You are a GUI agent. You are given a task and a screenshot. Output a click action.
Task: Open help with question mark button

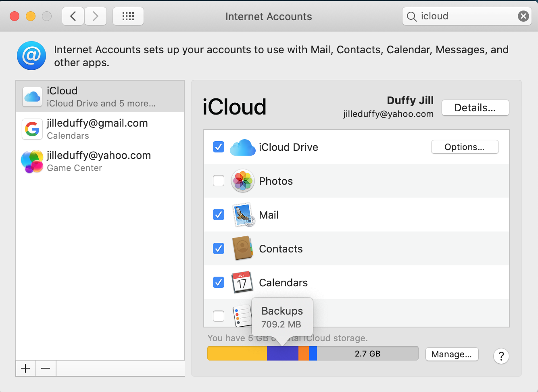[501, 356]
